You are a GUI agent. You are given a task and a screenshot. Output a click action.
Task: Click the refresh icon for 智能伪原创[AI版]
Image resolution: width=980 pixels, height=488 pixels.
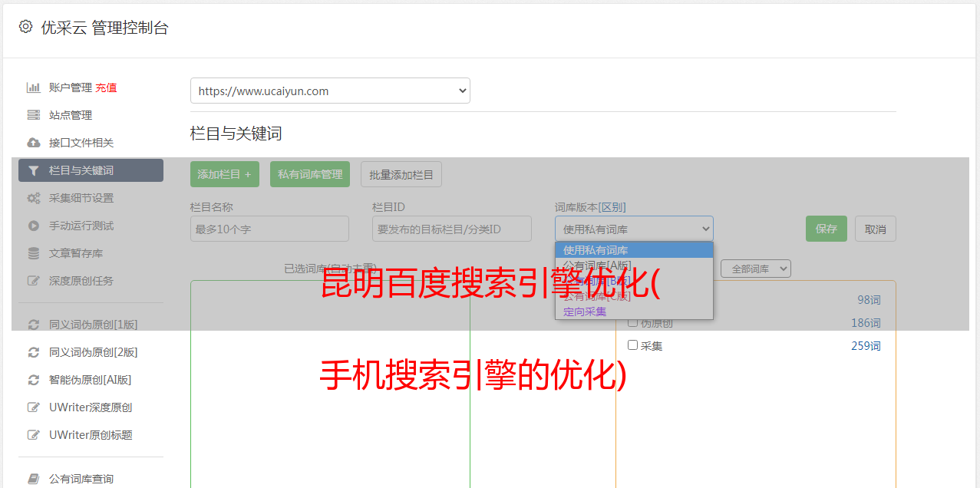33,380
